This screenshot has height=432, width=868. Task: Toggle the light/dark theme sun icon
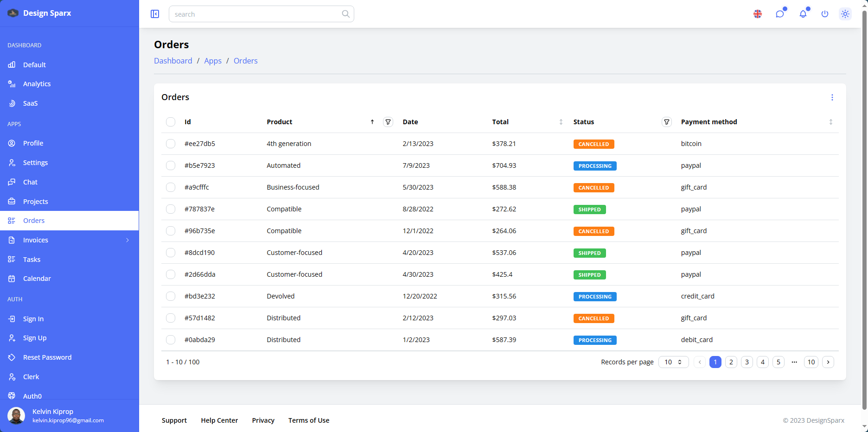click(x=845, y=14)
